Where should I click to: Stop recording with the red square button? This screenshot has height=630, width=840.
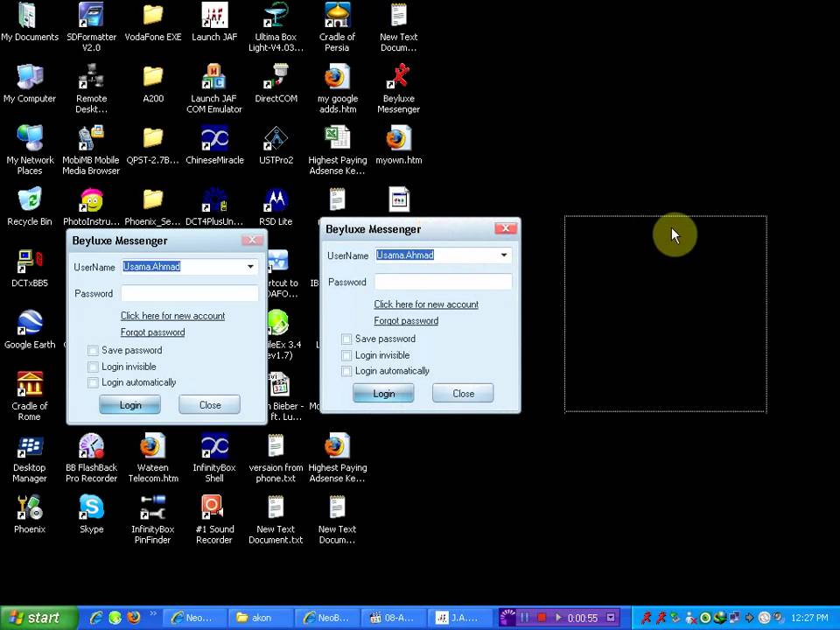click(541, 618)
